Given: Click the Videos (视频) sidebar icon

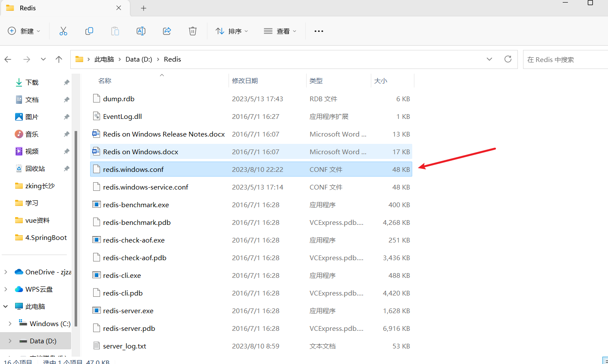Looking at the screenshot, I should 19,151.
